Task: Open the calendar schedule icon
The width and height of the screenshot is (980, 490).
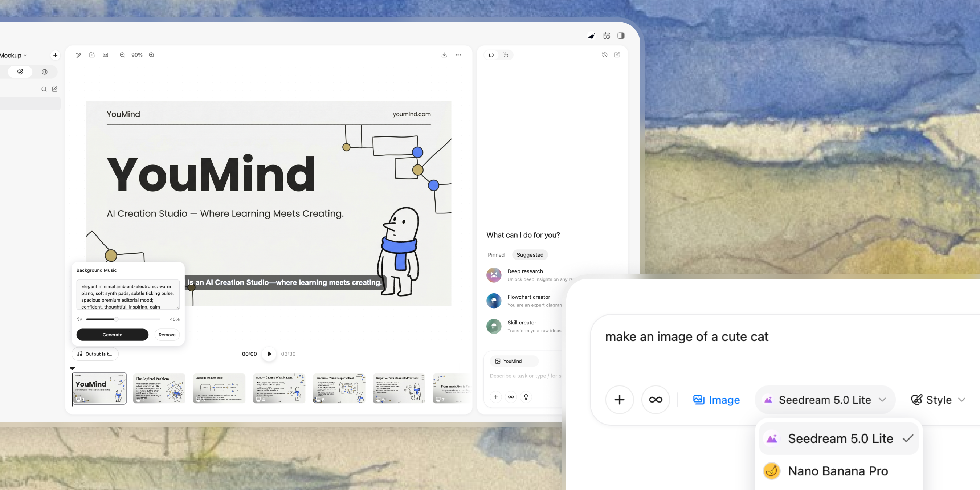Action: (607, 36)
